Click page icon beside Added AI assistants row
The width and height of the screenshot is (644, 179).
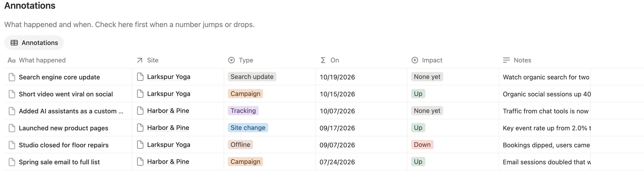click(x=12, y=111)
